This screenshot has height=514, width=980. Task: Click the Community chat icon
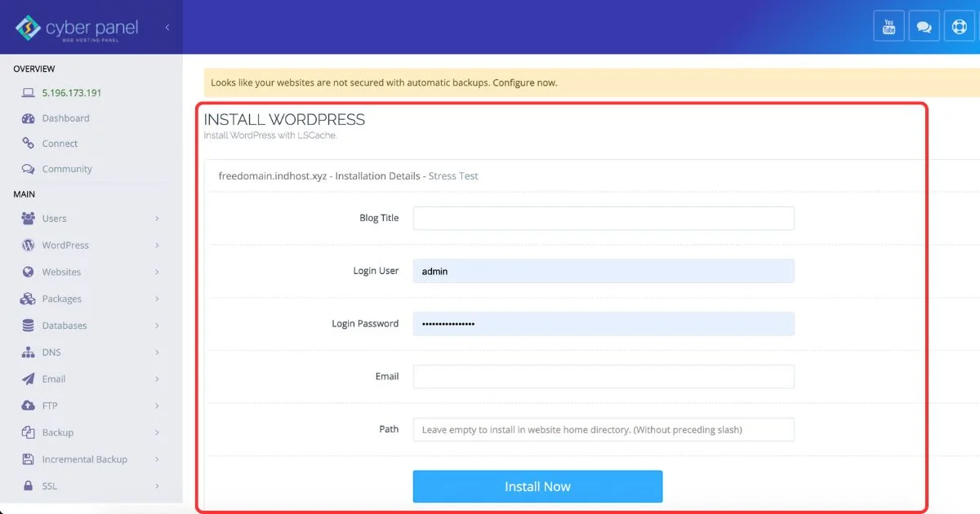click(28, 169)
